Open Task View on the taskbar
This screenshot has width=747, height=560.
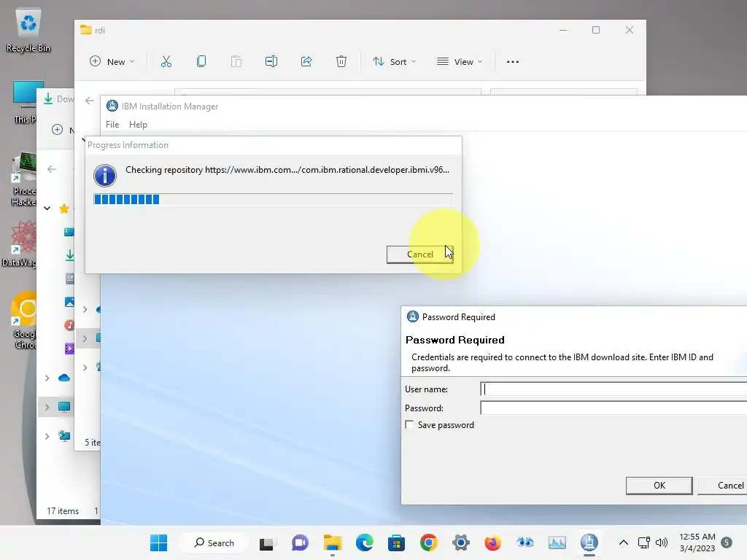267,542
